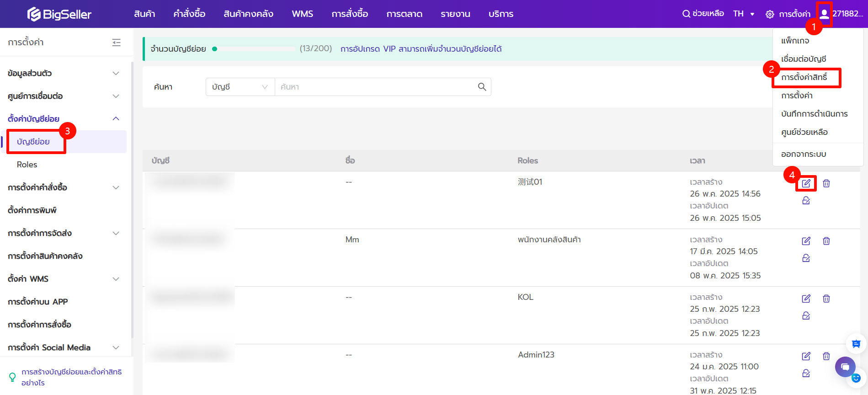
Task: Click sub-account quota progress bar
Action: [254, 49]
